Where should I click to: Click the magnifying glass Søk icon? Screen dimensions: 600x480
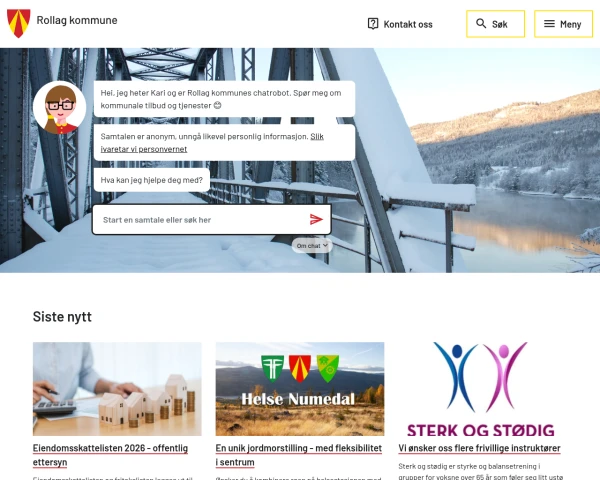coord(481,24)
